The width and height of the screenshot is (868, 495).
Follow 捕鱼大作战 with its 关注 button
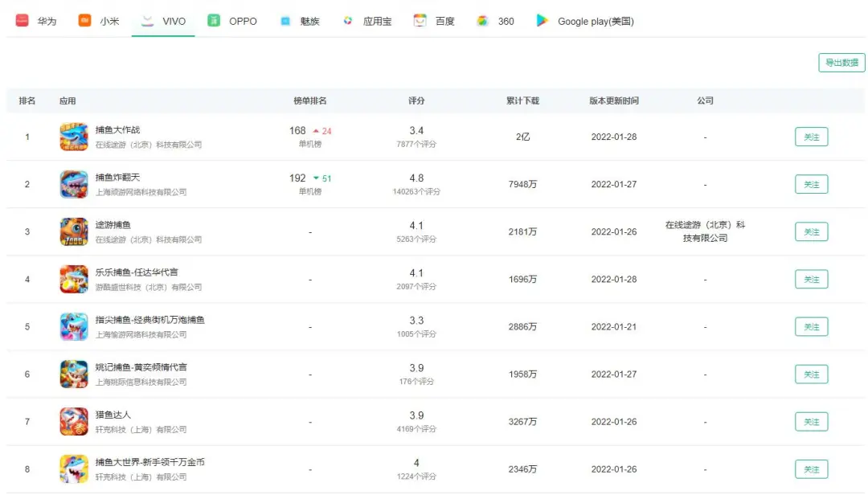811,137
